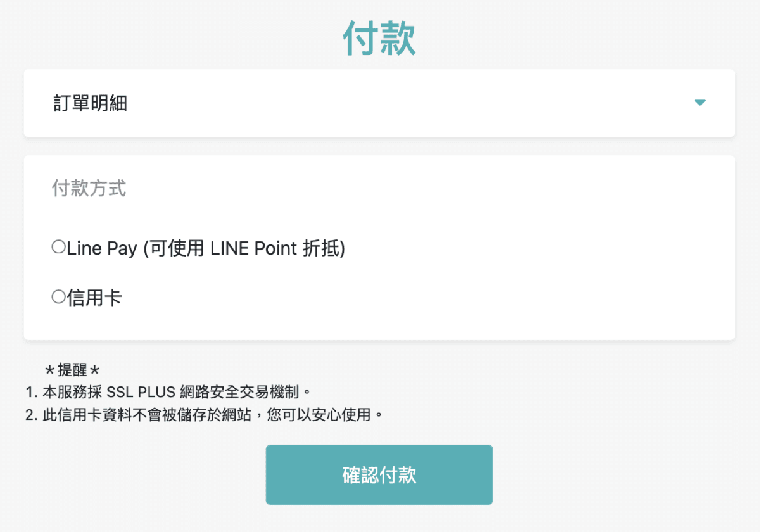Click the trailing asterisk after 提醒
This screenshot has width=760, height=532.
coord(95,370)
